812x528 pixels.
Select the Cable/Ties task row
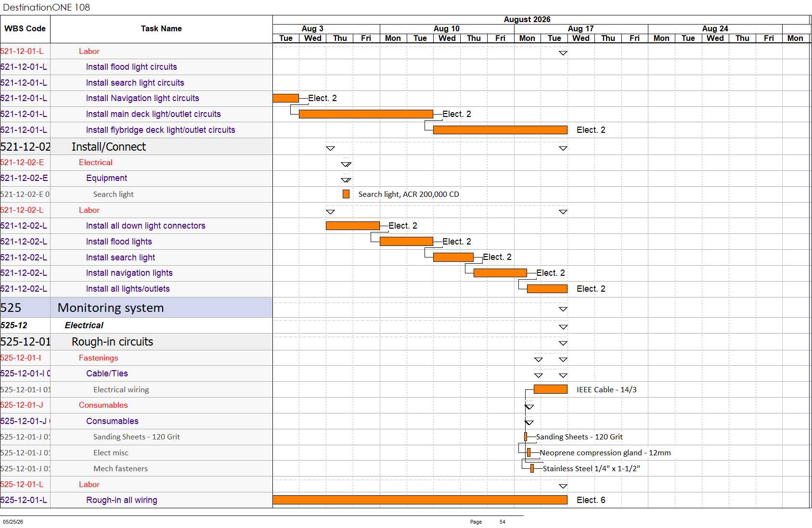click(x=136, y=373)
